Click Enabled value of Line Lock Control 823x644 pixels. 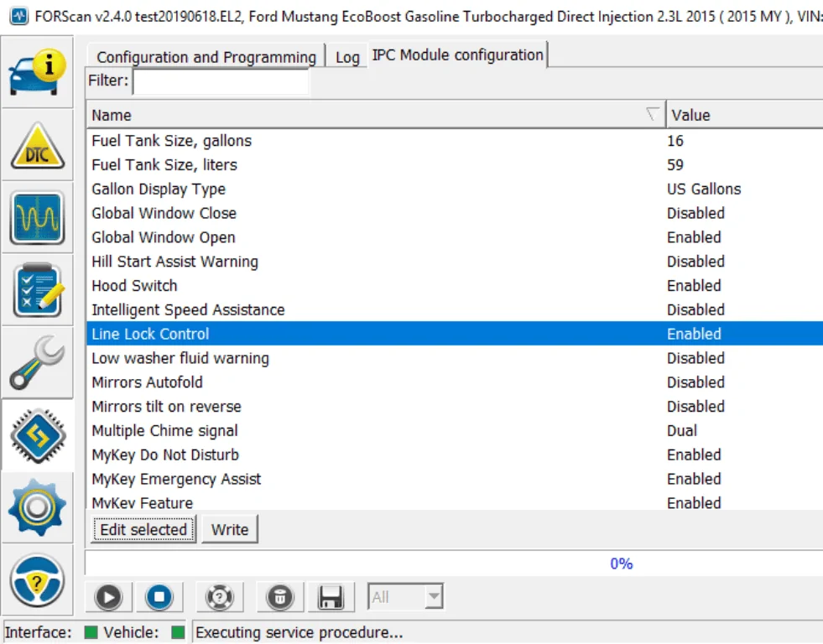pyautogui.click(x=694, y=334)
